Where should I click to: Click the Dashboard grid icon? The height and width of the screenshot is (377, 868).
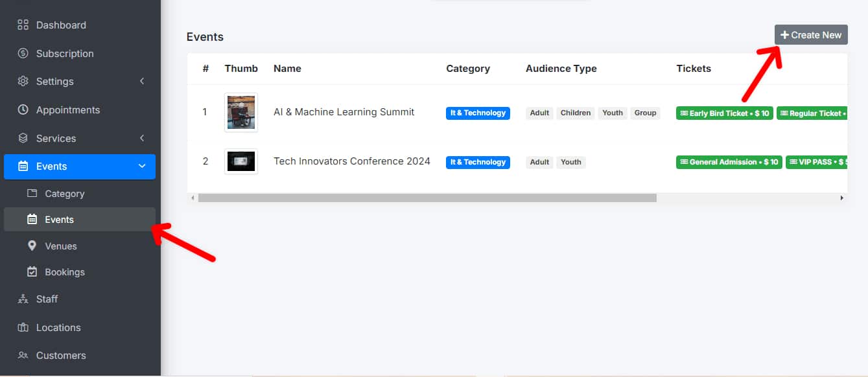[x=23, y=25]
